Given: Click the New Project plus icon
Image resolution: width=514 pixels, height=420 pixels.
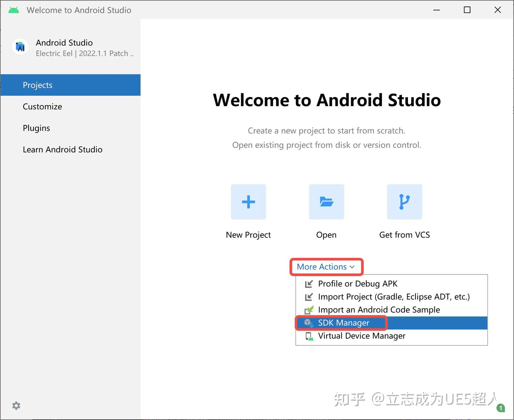Looking at the screenshot, I should click(x=248, y=202).
